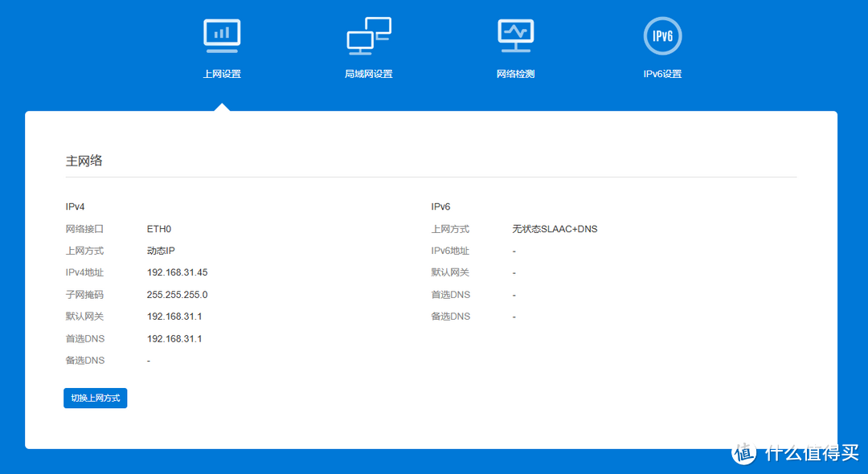Select the subnet mask value 255.255.255.0
868x474 pixels.
point(177,295)
